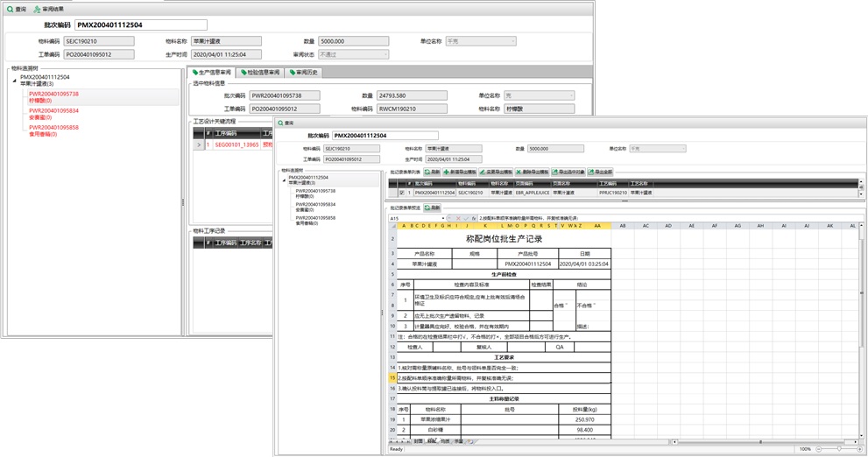Click refresh button in the record preview bar
The width and height of the screenshot is (868, 457).
432,207
